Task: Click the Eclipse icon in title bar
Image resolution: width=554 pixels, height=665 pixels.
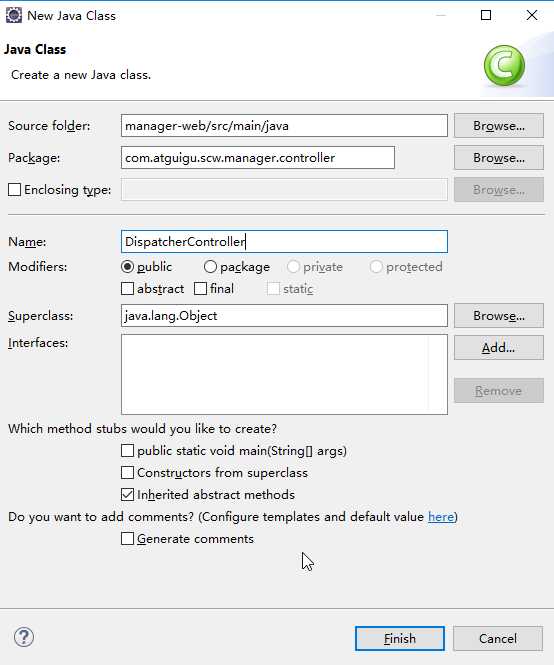Action: pos(14,15)
